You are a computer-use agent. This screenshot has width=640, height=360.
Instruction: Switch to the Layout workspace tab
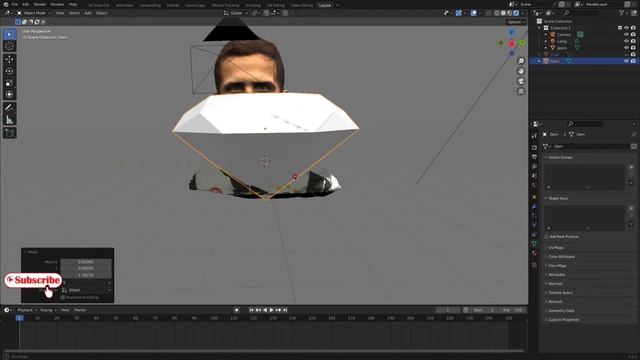(x=325, y=5)
